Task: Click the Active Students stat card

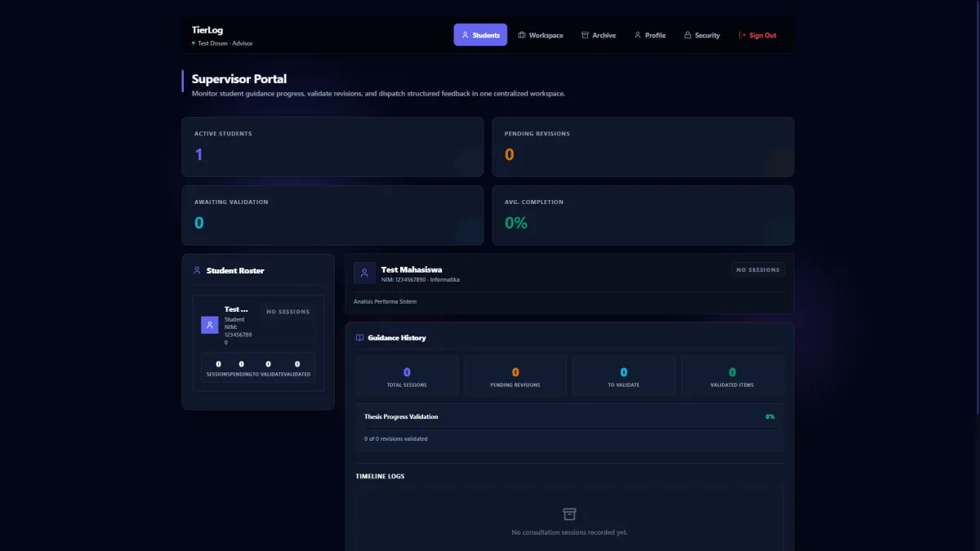Action: coord(332,147)
